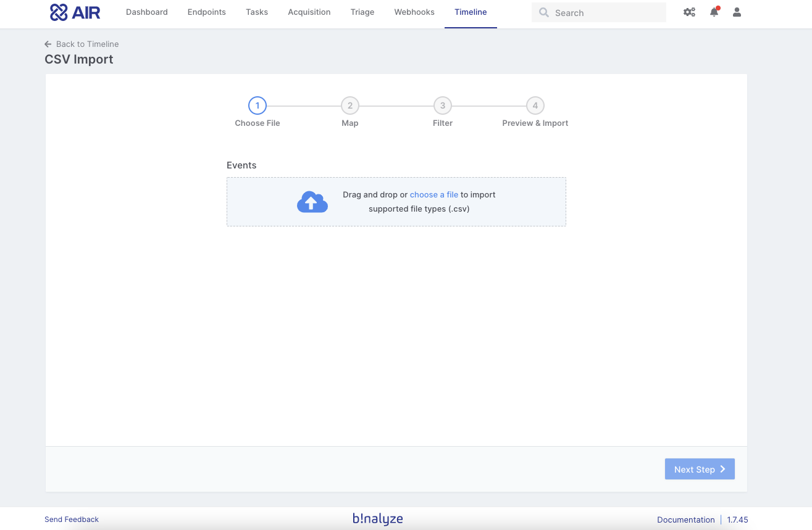Click the 'choose a file' link

(434, 194)
